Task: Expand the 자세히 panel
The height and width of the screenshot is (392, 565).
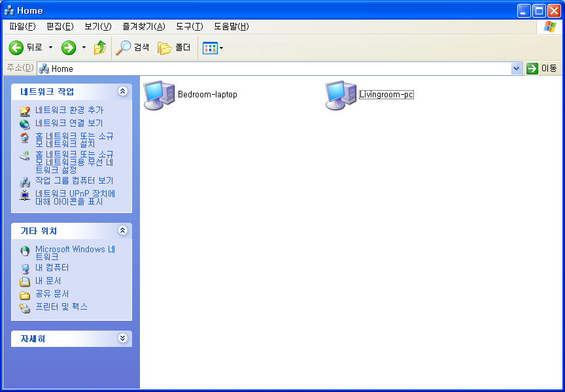Action: [x=122, y=338]
